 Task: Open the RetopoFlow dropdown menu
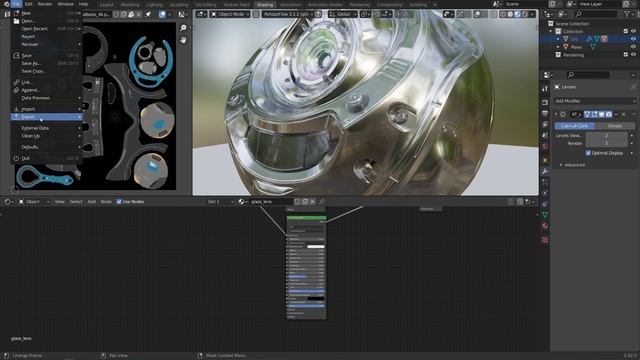click(288, 14)
